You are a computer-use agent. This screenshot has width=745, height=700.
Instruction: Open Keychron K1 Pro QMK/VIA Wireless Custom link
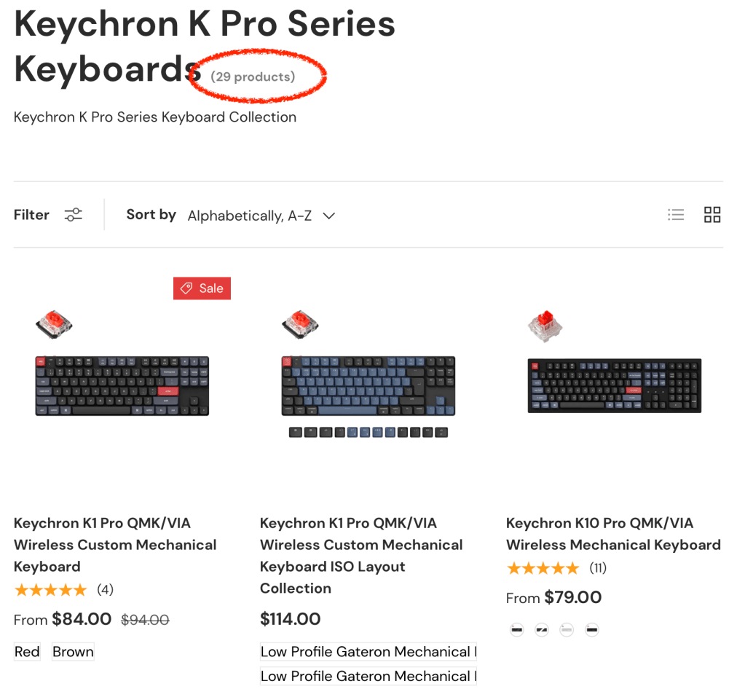click(x=115, y=544)
